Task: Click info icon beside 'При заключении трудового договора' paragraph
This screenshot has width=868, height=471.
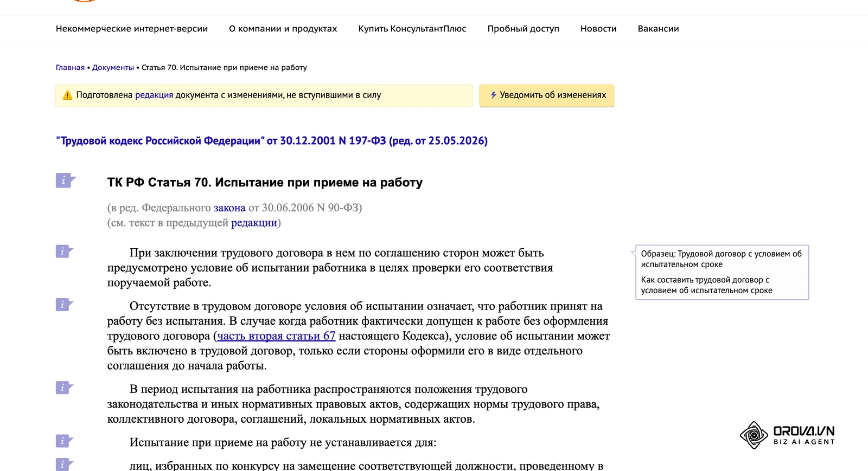Action: pyautogui.click(x=64, y=251)
